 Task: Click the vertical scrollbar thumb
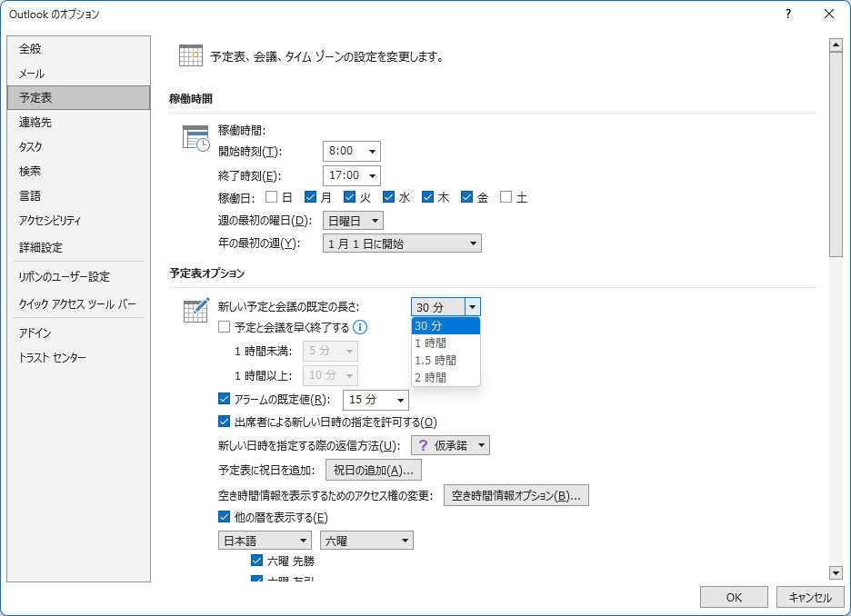pos(836,154)
